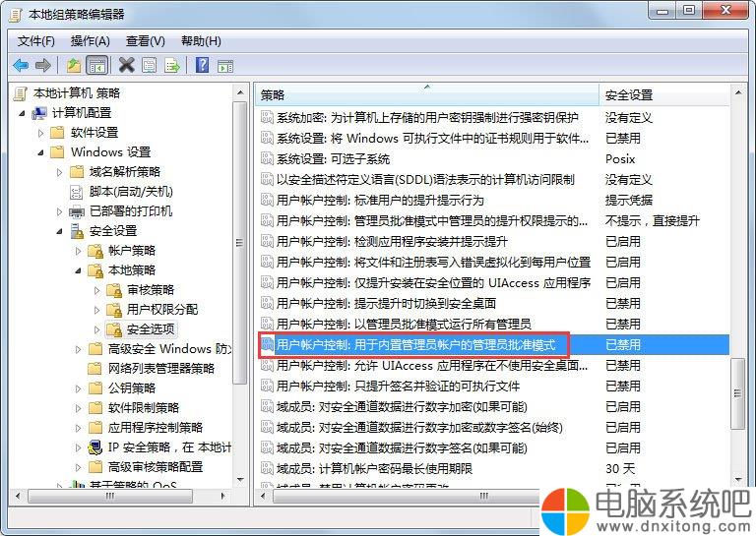Click the 脚本(启动/关机) script icon

pyautogui.click(x=77, y=192)
